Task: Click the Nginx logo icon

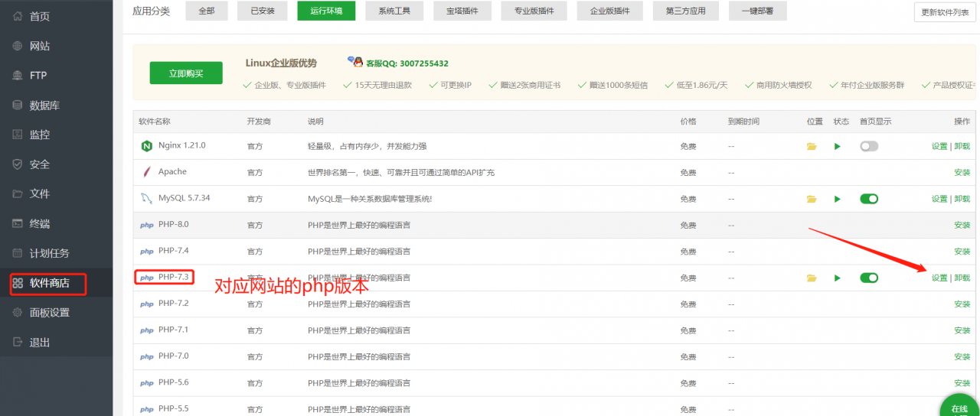Action: pos(146,145)
